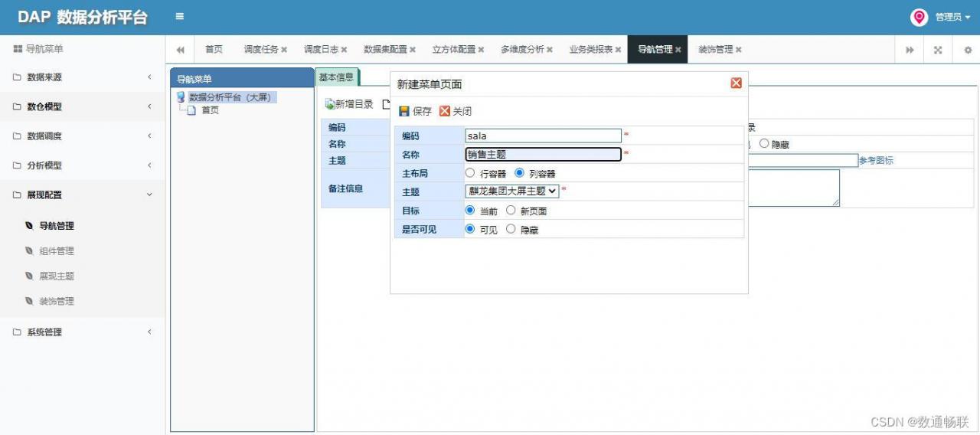Click 保存 in the dialog toolbar
This screenshot has width=980, height=435.
point(416,111)
